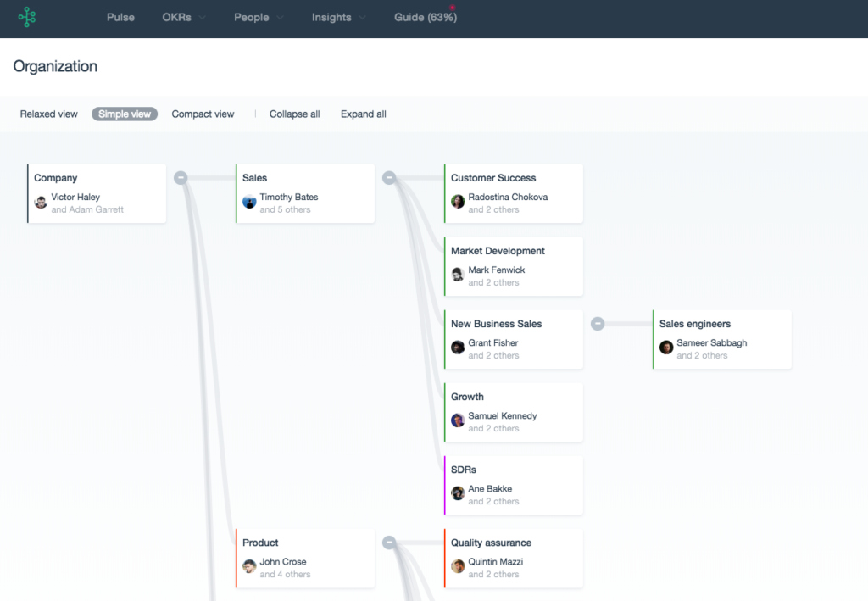Click Quintin Mazzi's avatar picture

point(458,567)
